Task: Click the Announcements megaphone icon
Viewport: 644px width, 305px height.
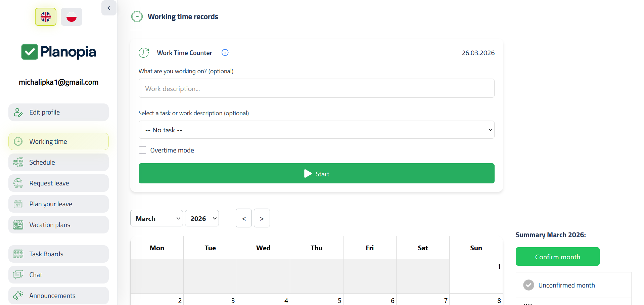Action: pos(18,296)
